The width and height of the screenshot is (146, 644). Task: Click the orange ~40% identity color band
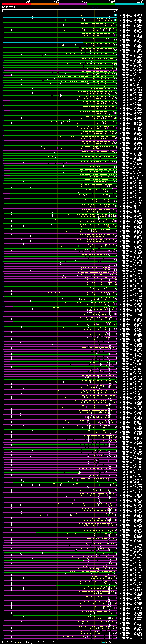pyautogui.click(x=45, y=4)
